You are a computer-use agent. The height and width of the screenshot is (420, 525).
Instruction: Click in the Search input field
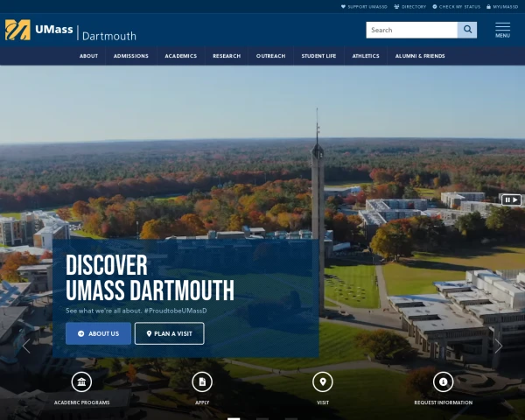click(412, 30)
